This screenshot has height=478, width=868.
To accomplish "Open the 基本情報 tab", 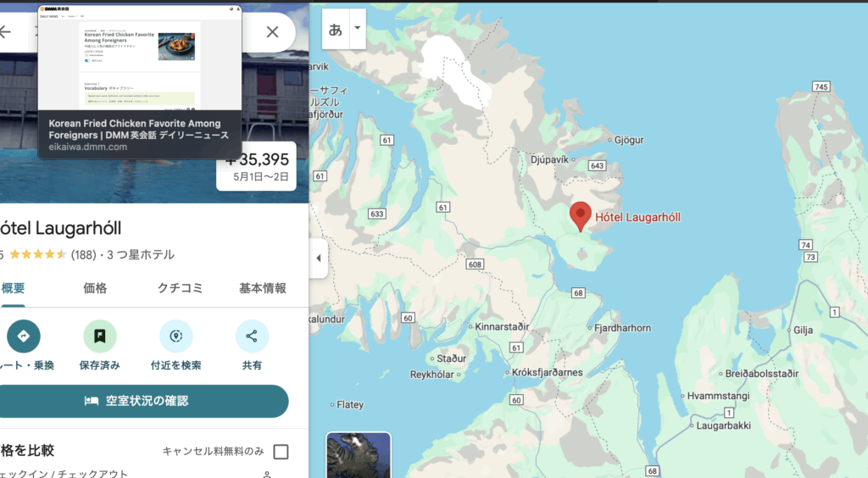I will pos(263,288).
